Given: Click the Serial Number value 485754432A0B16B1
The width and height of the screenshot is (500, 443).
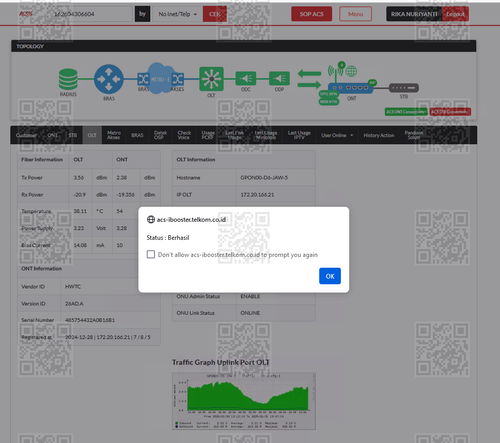Looking at the screenshot, I should (x=90, y=320).
